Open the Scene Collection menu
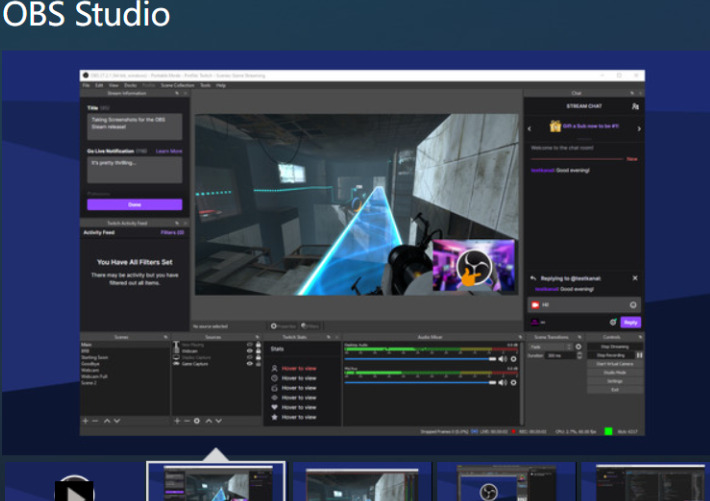 point(177,86)
